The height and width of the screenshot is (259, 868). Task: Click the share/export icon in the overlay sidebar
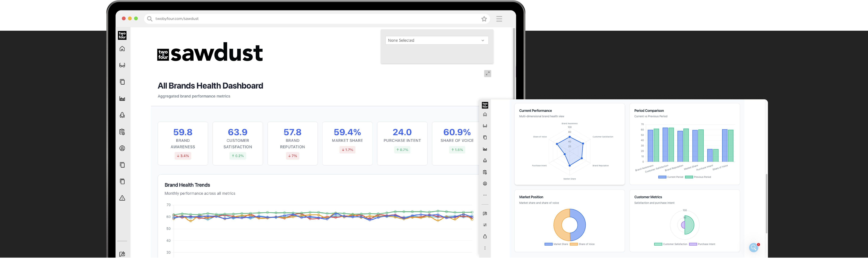point(485,236)
